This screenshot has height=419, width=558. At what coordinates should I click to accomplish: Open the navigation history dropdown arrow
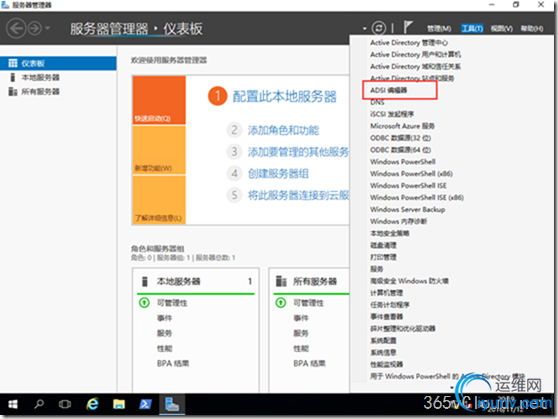point(48,28)
